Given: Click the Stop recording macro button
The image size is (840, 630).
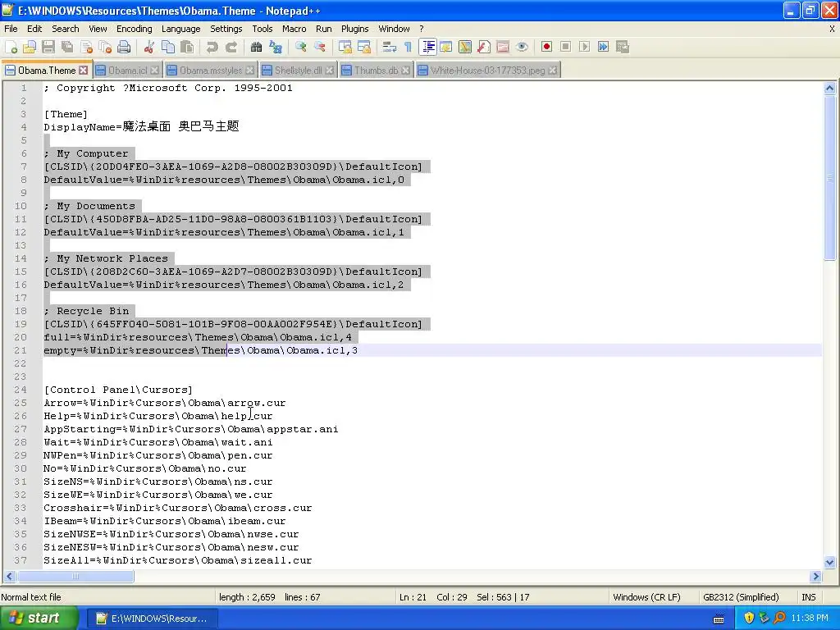Looking at the screenshot, I should click(565, 47).
